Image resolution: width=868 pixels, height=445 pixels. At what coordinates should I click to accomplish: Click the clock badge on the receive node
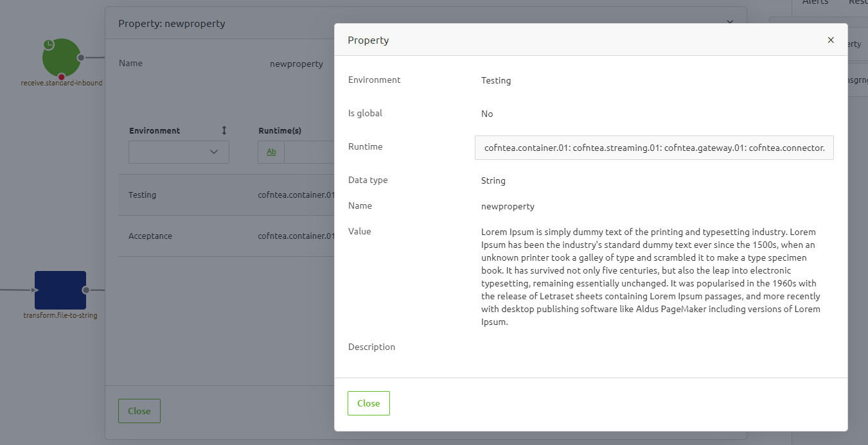point(49,44)
